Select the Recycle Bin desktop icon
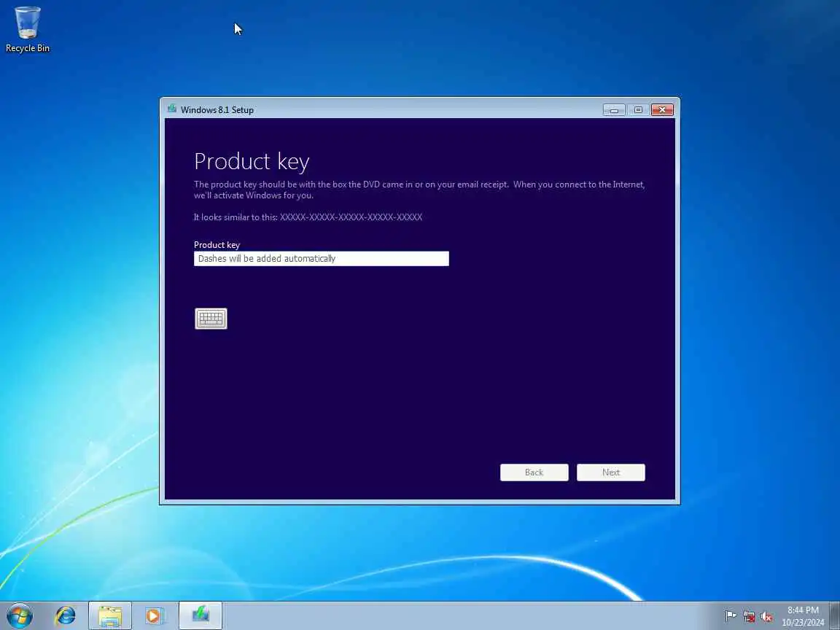Screen dimensions: 840x630 (27, 29)
